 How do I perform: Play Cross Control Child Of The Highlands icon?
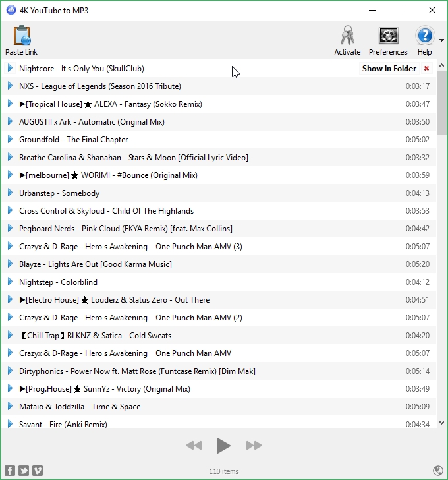pos(10,210)
